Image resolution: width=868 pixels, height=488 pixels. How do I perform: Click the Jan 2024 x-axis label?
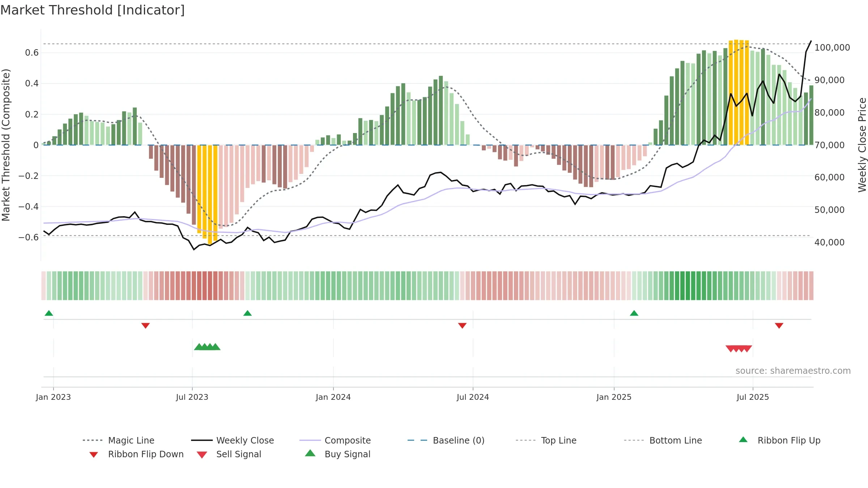[333, 397]
